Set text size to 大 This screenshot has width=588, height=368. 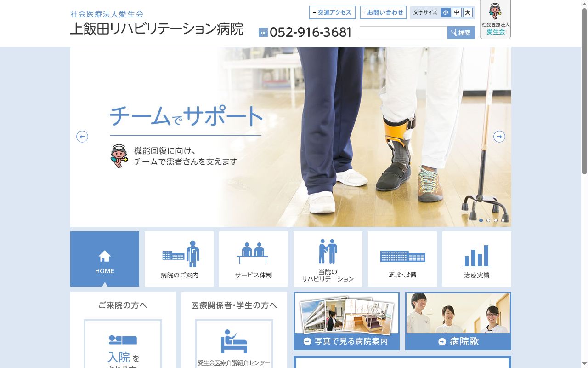(468, 12)
